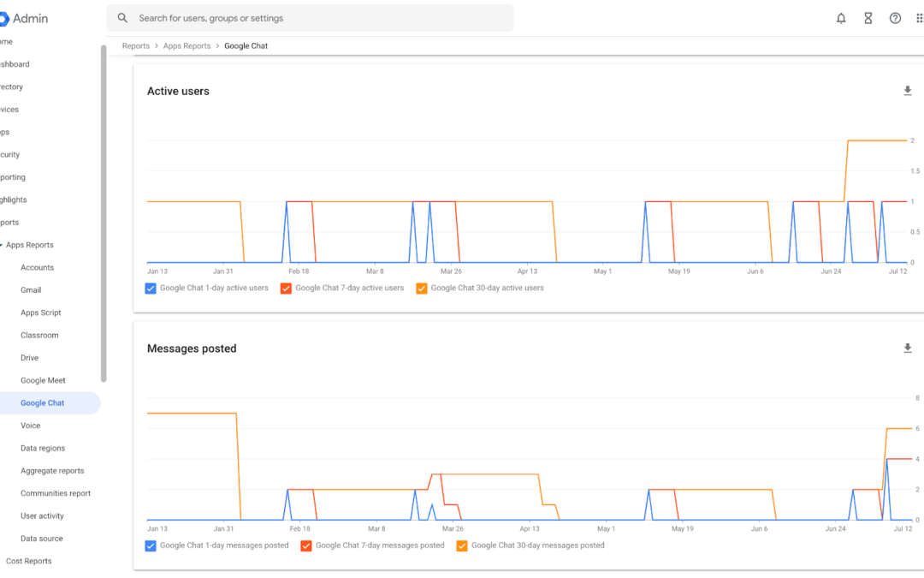Go to Apps Reports breadcrumb link
Image resolution: width=924 pixels, height=578 pixels.
click(187, 46)
